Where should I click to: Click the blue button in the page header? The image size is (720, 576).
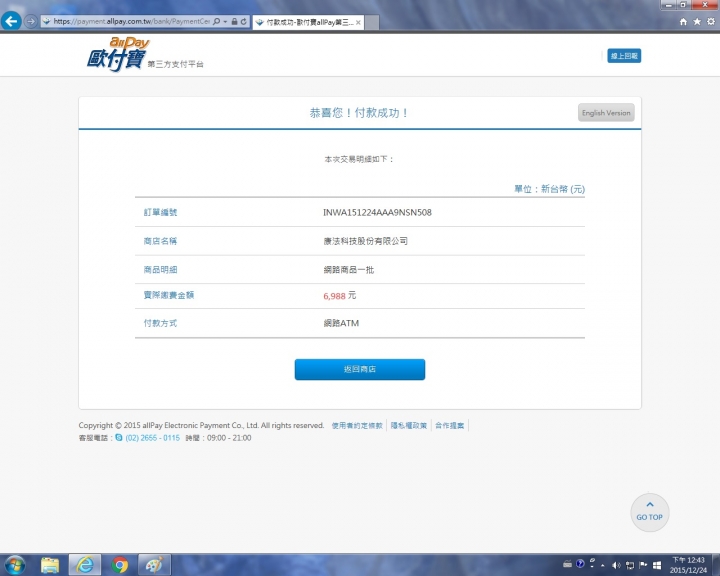[624, 56]
